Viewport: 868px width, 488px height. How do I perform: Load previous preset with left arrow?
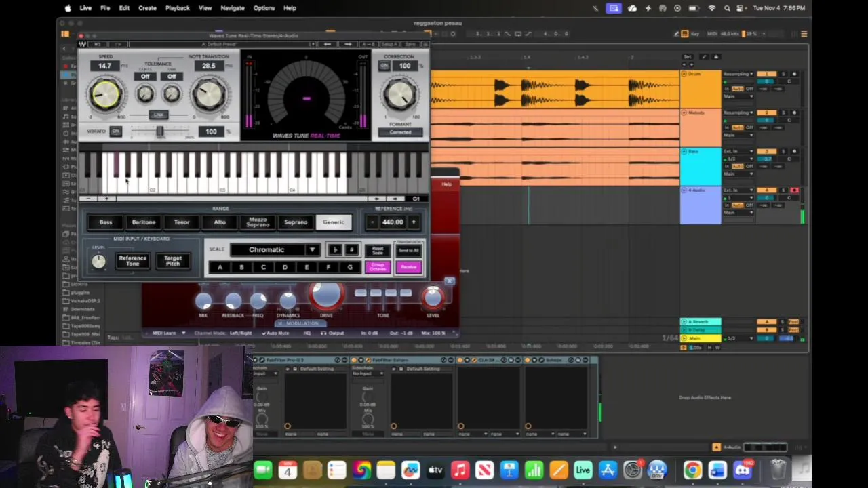(328, 44)
